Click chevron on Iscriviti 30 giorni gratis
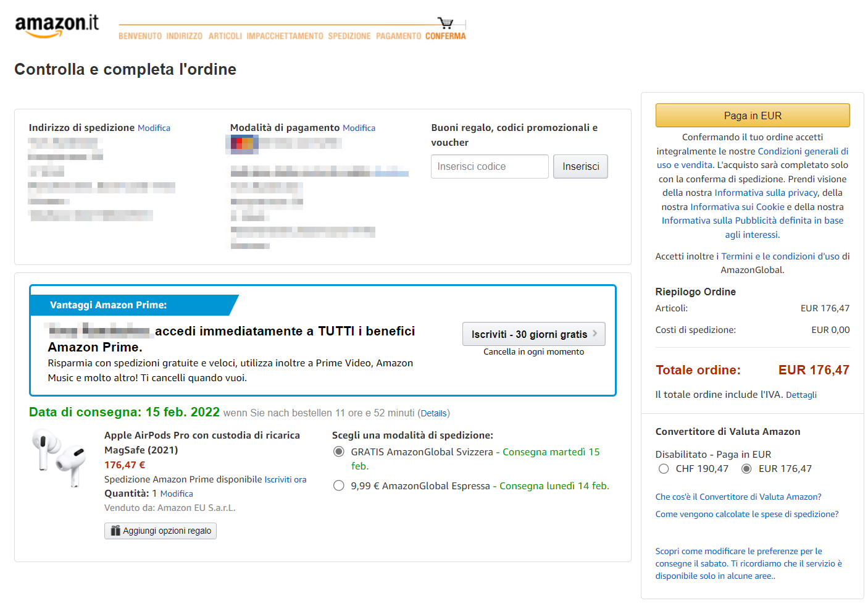The width and height of the screenshot is (868, 606). coord(595,334)
